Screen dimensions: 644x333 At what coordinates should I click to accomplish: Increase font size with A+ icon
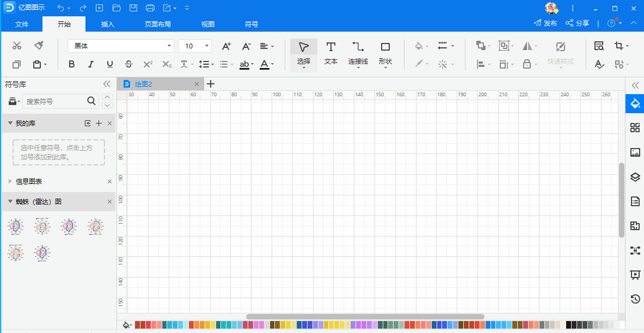226,46
